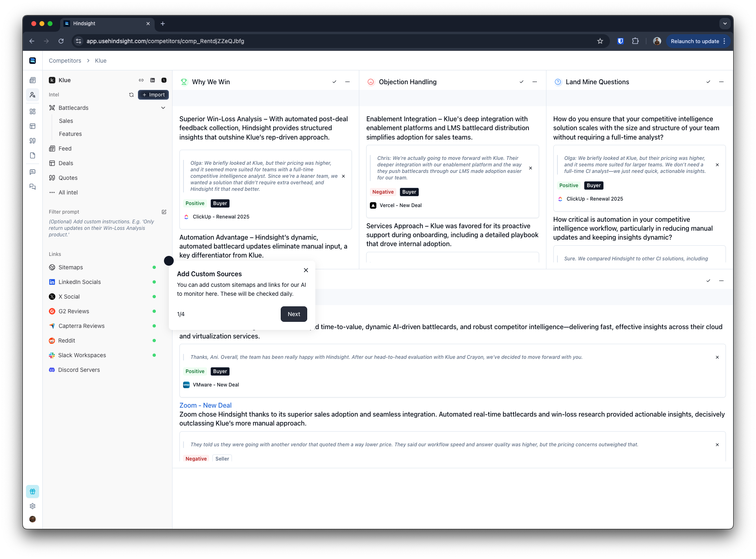Open settings gear in left rail
This screenshot has height=559, width=756.
[33, 506]
